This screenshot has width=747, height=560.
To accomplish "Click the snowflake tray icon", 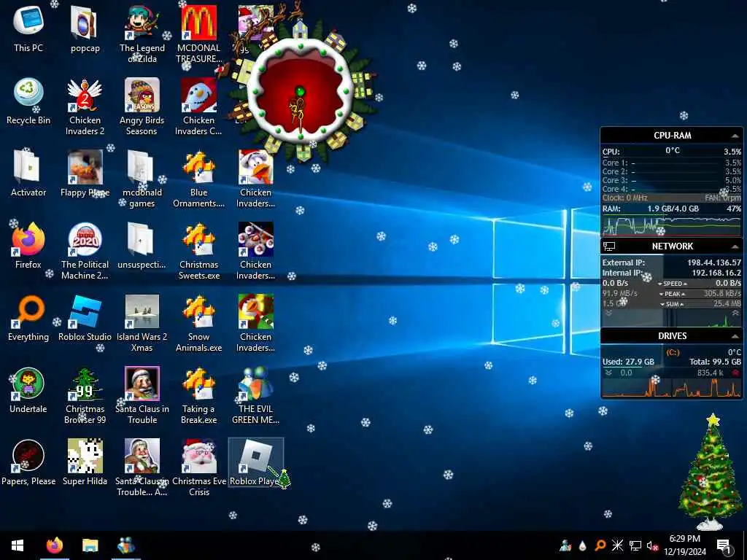I will tap(617, 545).
